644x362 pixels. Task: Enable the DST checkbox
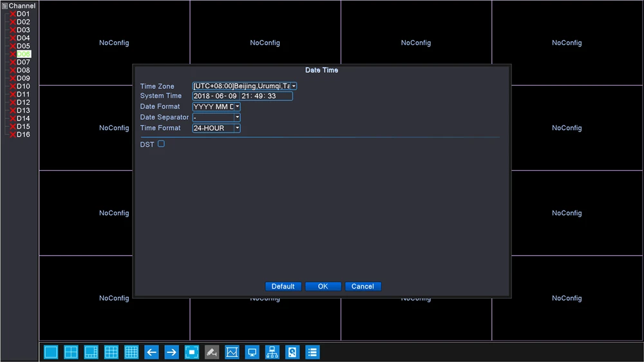pos(161,144)
